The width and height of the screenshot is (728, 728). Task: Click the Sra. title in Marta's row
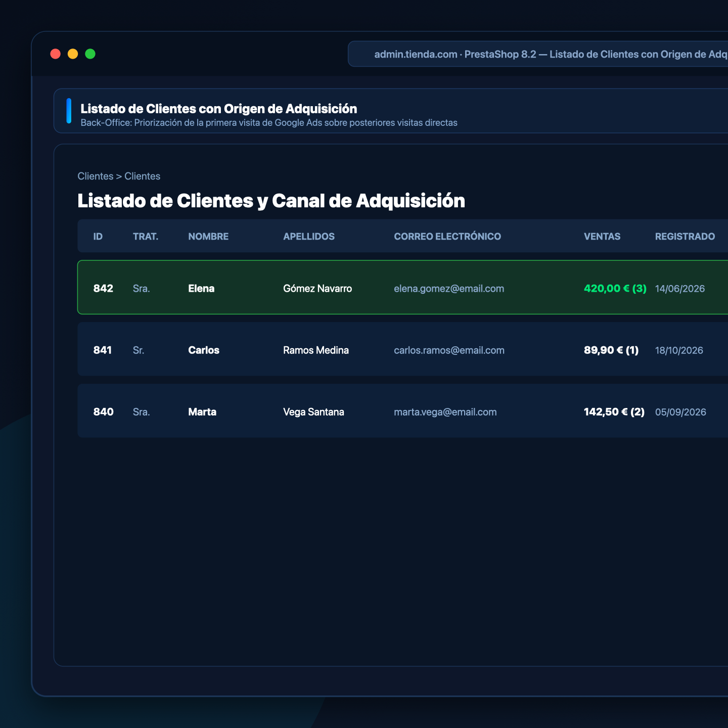[142, 412]
